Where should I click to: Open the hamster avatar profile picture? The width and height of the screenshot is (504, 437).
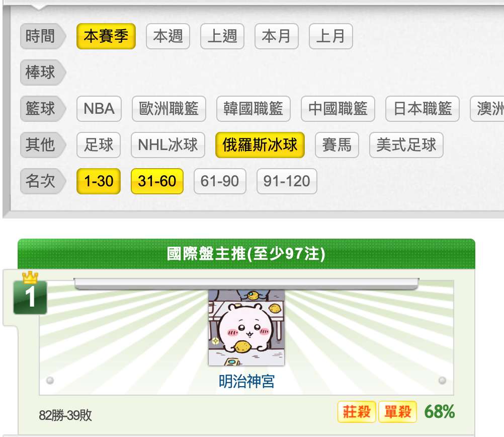click(246, 328)
